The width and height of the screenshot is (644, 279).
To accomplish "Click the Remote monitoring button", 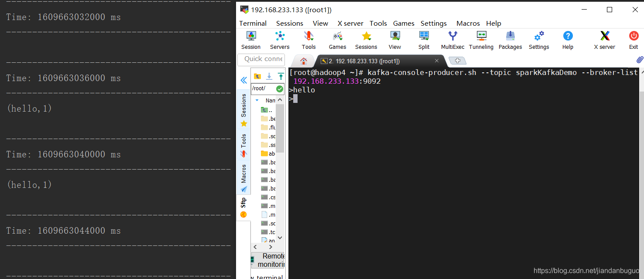I will pyautogui.click(x=269, y=260).
